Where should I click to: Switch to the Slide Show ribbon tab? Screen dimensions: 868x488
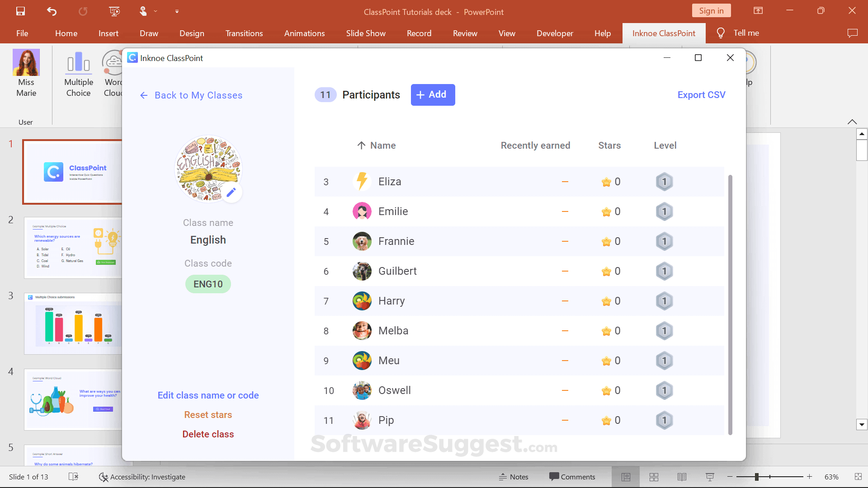coord(366,33)
